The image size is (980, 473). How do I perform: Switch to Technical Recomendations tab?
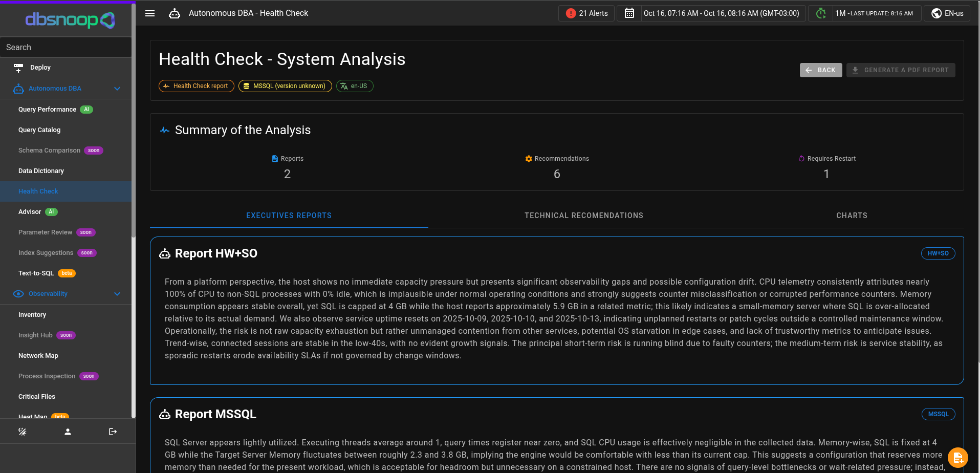click(x=583, y=216)
